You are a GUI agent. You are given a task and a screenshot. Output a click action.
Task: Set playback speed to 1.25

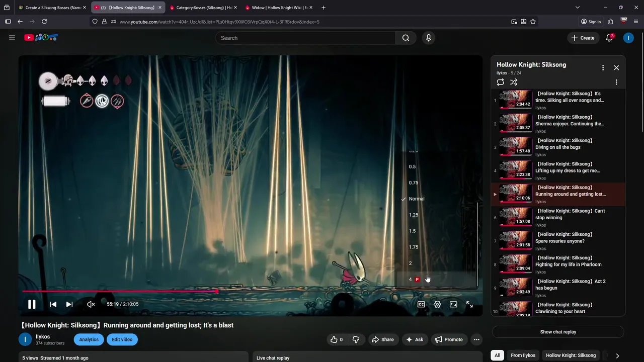point(436,215)
